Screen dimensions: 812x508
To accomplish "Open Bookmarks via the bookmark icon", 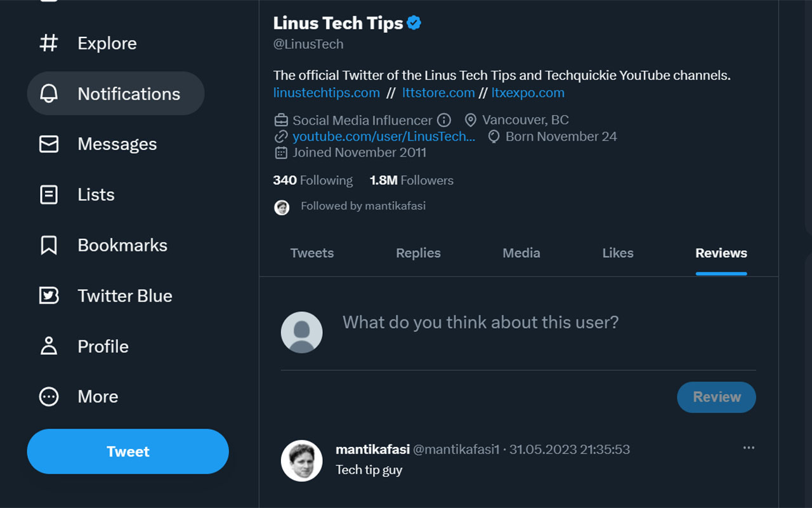I will point(49,245).
